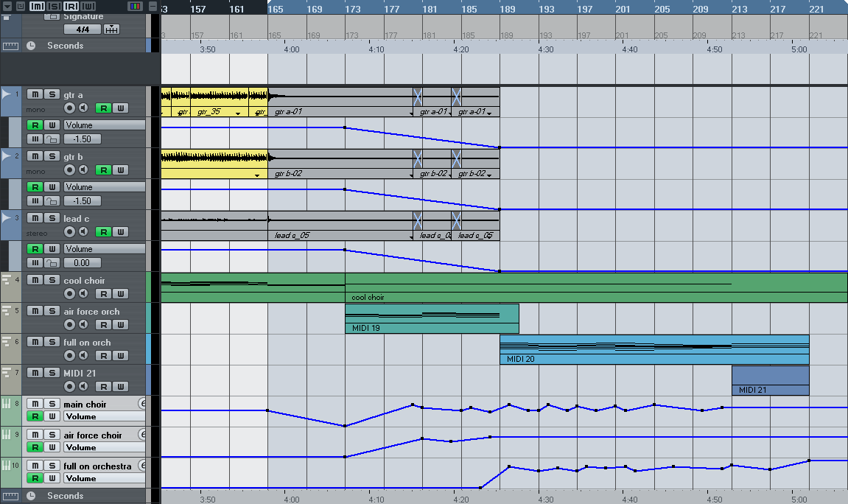Enable Write automation on full on orchestra
The image size is (848, 504).
coord(52,478)
